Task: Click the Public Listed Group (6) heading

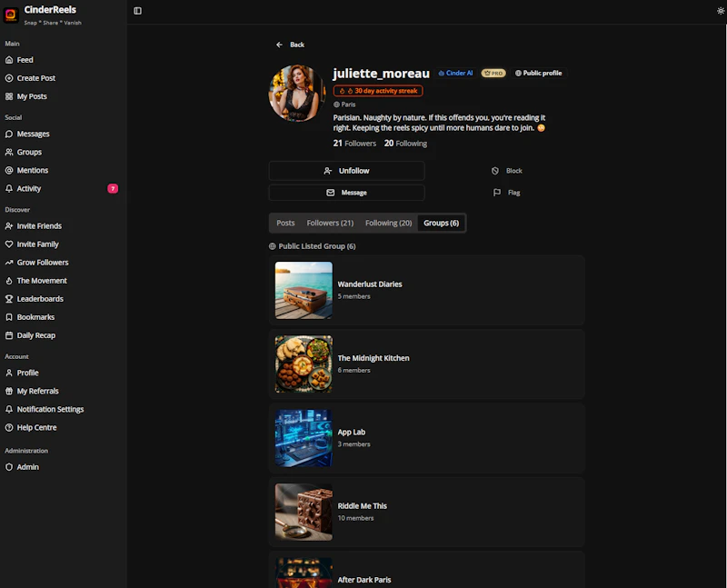Action: 317,246
